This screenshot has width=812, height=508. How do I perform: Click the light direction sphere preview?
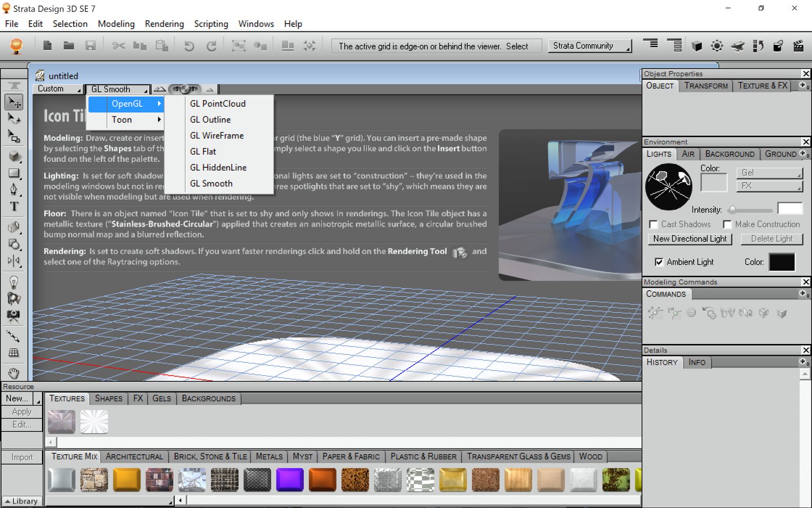pos(668,187)
